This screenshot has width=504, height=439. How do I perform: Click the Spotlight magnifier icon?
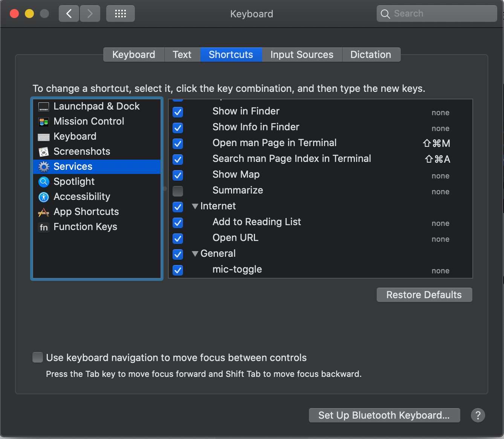click(44, 182)
